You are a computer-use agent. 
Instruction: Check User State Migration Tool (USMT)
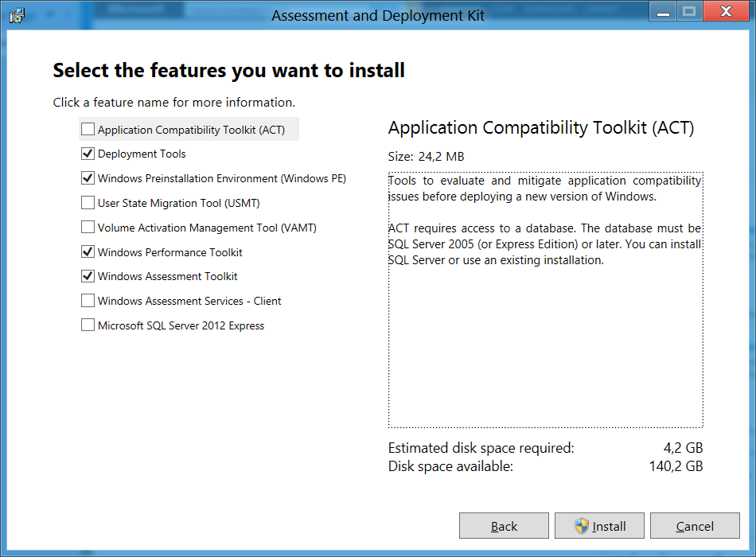pyautogui.click(x=88, y=203)
